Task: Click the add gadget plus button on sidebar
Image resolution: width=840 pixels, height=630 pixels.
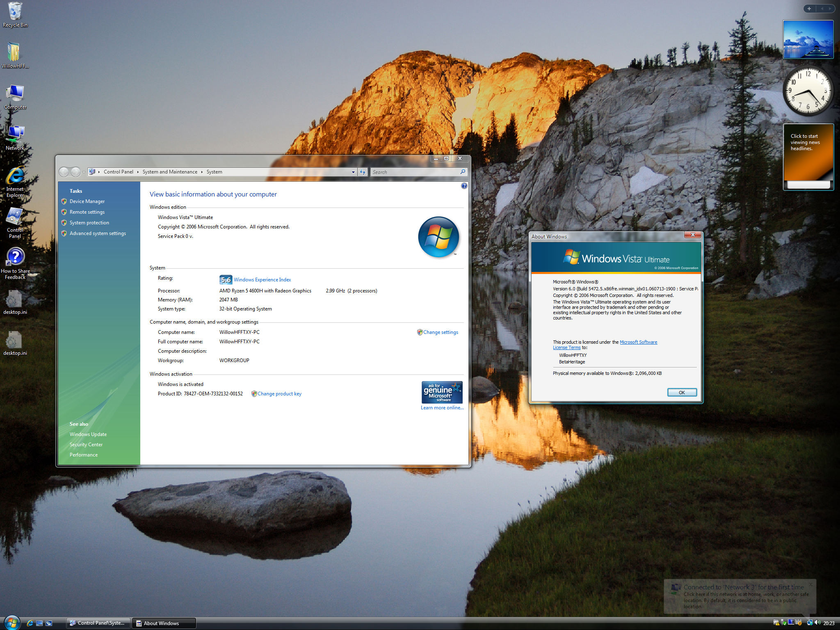Action: [809, 9]
